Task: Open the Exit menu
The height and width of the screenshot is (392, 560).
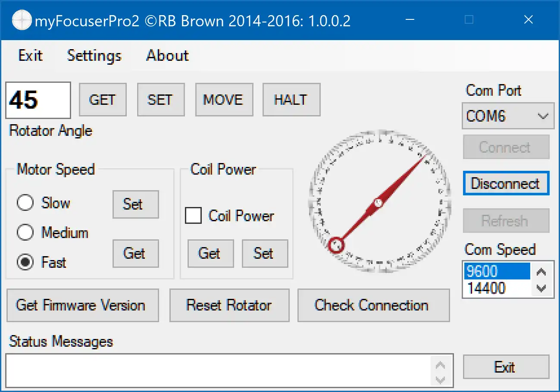Action: [31, 56]
